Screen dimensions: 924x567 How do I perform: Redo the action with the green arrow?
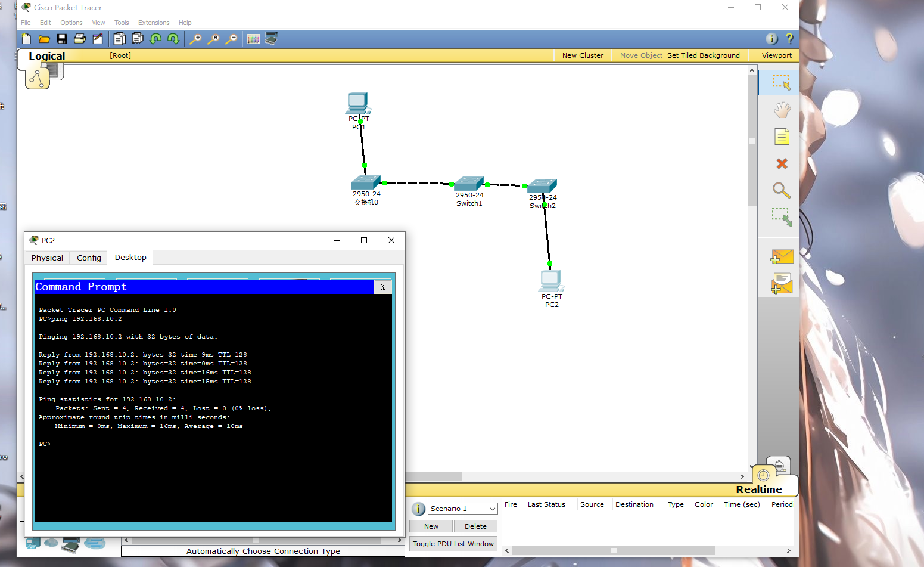(173, 39)
